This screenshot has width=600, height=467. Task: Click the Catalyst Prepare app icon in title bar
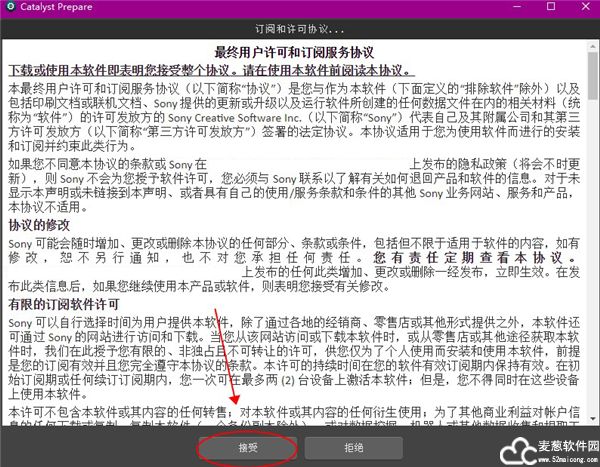(10, 7)
